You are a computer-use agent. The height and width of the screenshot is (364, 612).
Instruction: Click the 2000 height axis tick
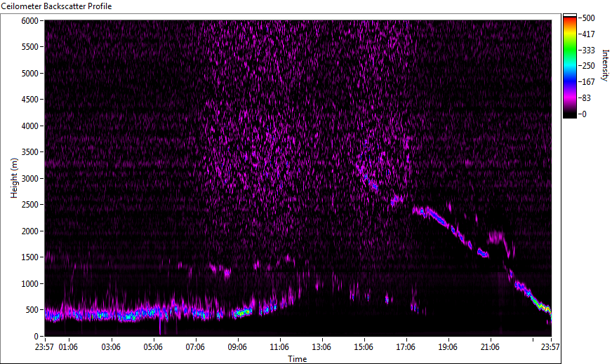tap(30, 231)
